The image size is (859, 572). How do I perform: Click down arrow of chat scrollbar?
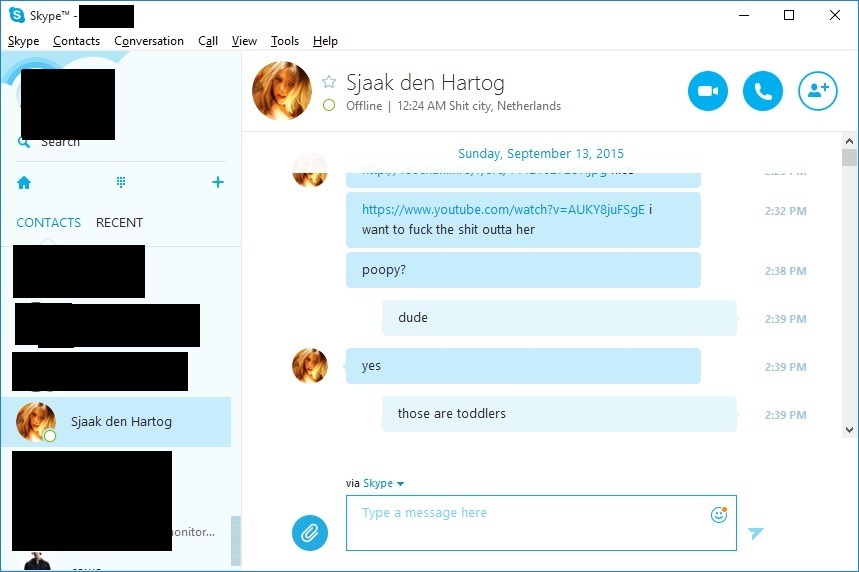(849, 430)
